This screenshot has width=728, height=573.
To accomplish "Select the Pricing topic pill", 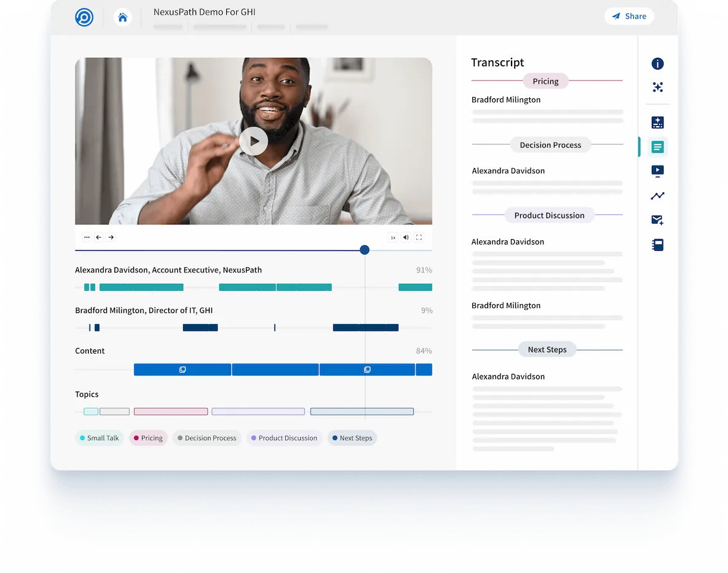I will click(148, 438).
